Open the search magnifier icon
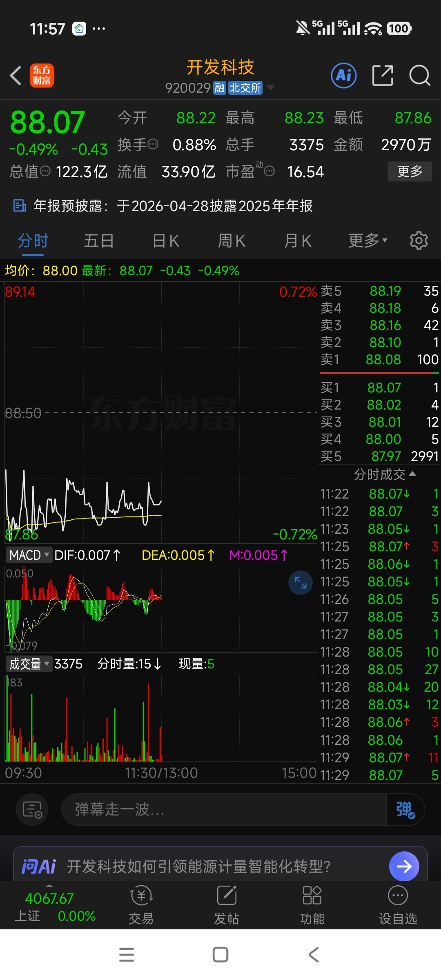This screenshot has height=980, width=441. [x=420, y=76]
